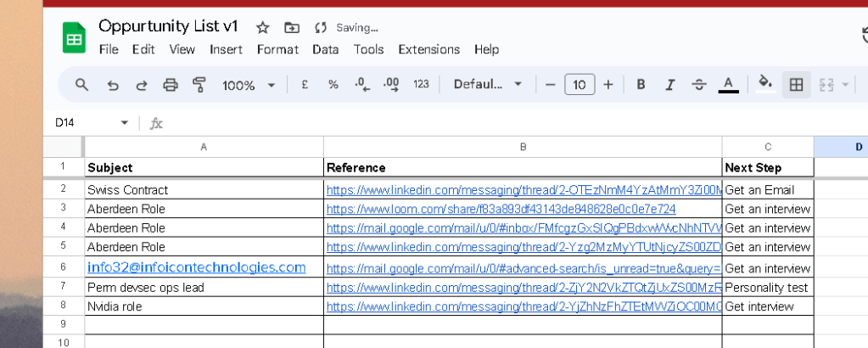Image resolution: width=868 pixels, height=348 pixels.
Task: Open the LinkedIn thread link in row 5
Action: 524,247
